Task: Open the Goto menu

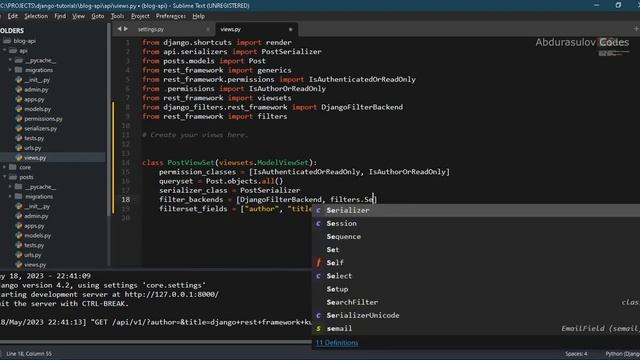Action: point(98,16)
